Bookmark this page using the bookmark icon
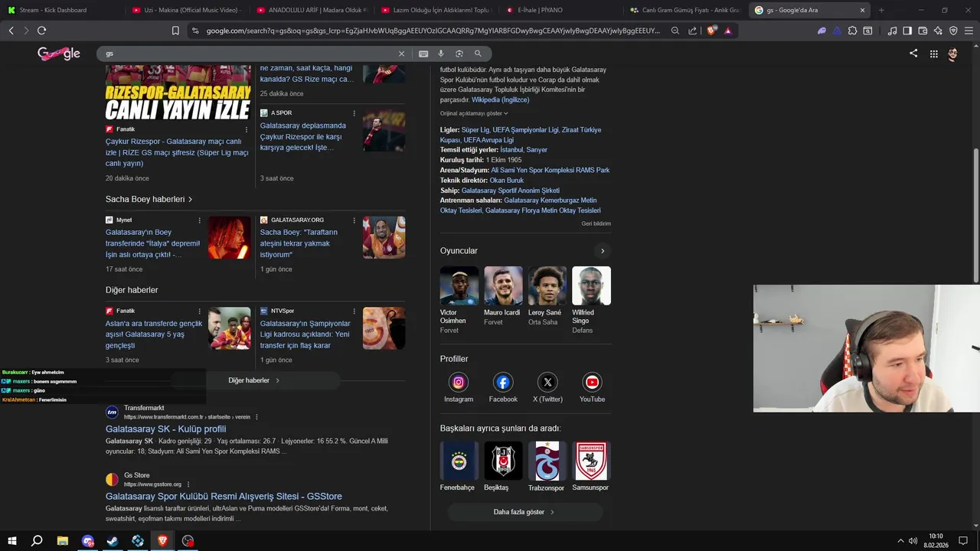This screenshot has width=980, height=551. [x=175, y=31]
